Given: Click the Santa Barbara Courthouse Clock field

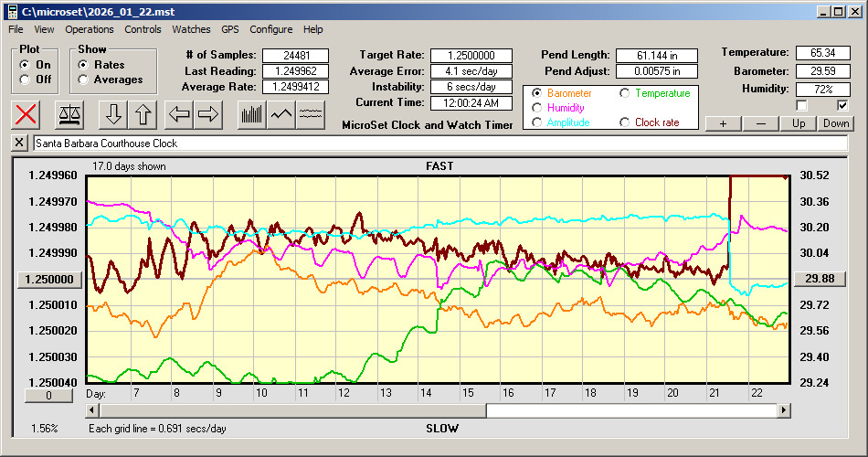Looking at the screenshot, I should [x=439, y=143].
